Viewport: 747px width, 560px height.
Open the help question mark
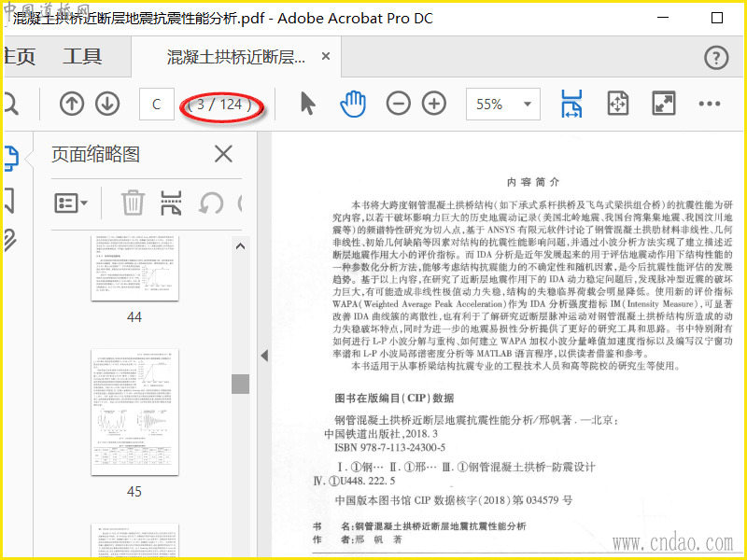[716, 58]
